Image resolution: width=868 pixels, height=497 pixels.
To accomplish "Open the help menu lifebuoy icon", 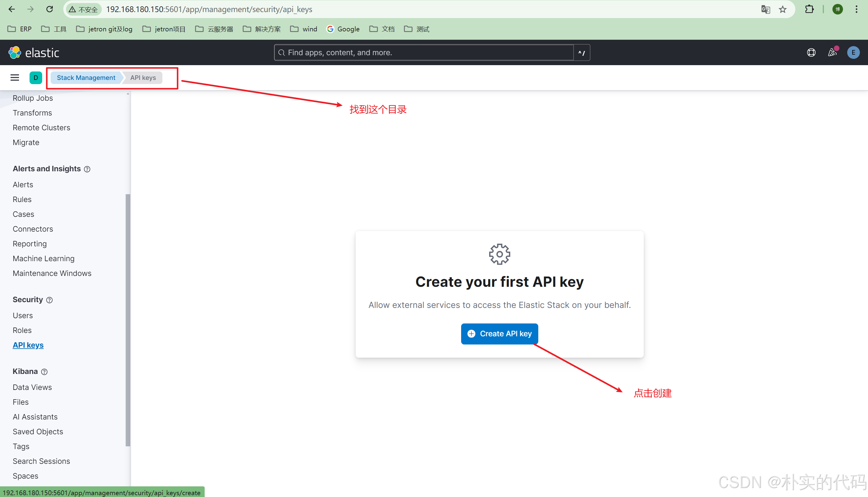I will pyautogui.click(x=811, y=52).
